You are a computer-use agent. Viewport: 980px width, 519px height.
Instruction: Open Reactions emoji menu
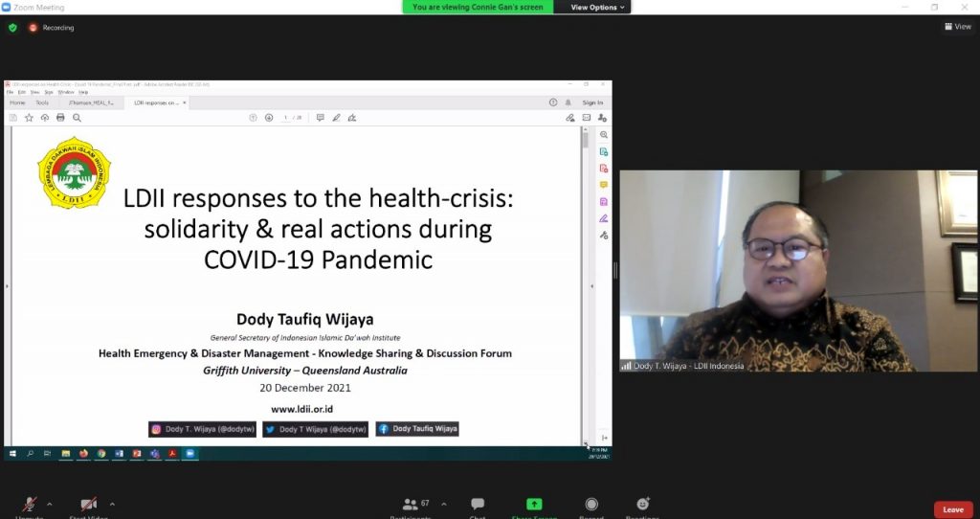coord(642,504)
